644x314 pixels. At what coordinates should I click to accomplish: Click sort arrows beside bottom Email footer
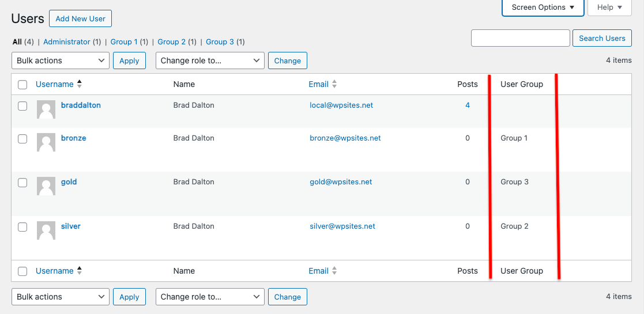pos(334,271)
